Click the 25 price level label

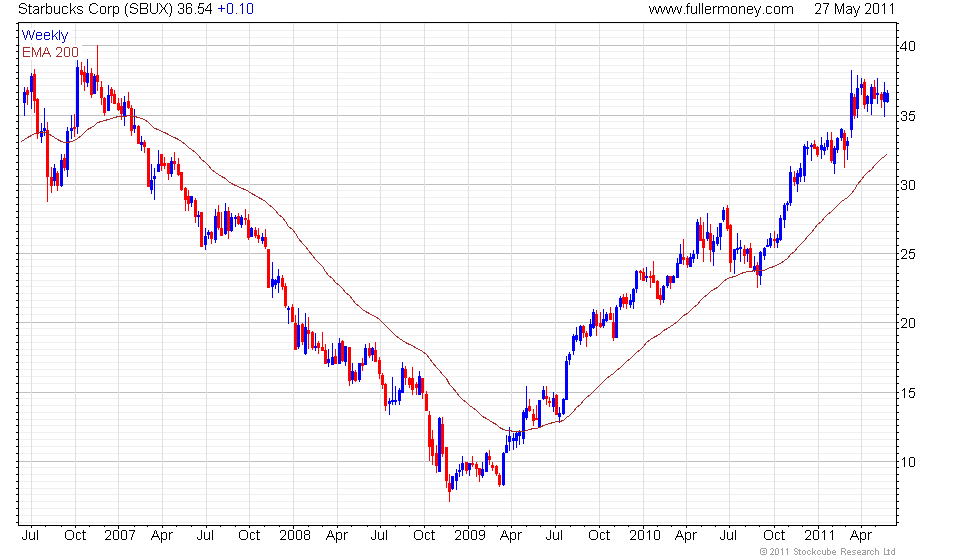(x=906, y=254)
